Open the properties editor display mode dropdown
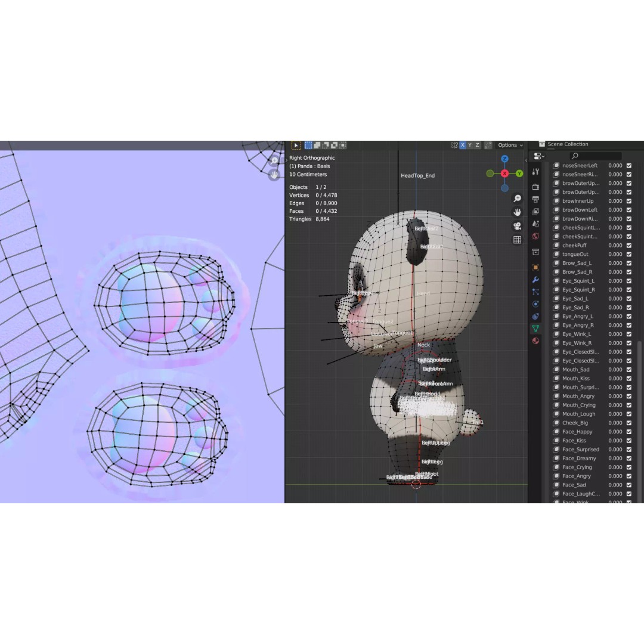Screen dimensions: 644x644 click(x=538, y=156)
